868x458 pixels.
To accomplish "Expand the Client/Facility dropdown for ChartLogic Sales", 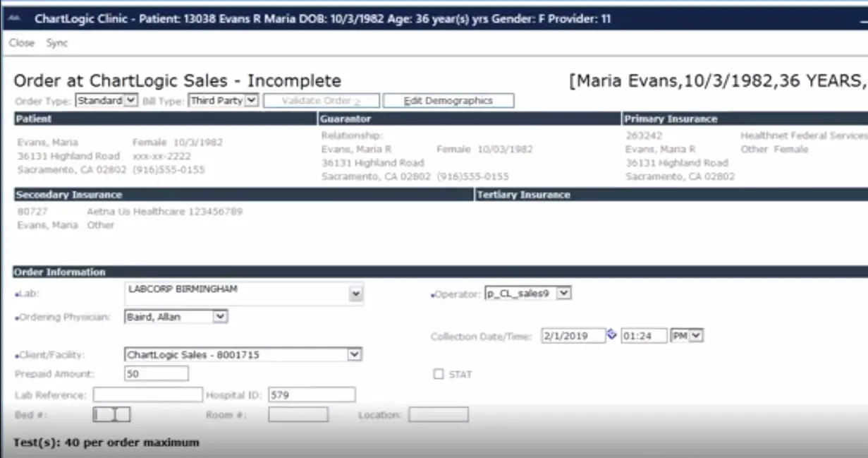I will [x=353, y=354].
